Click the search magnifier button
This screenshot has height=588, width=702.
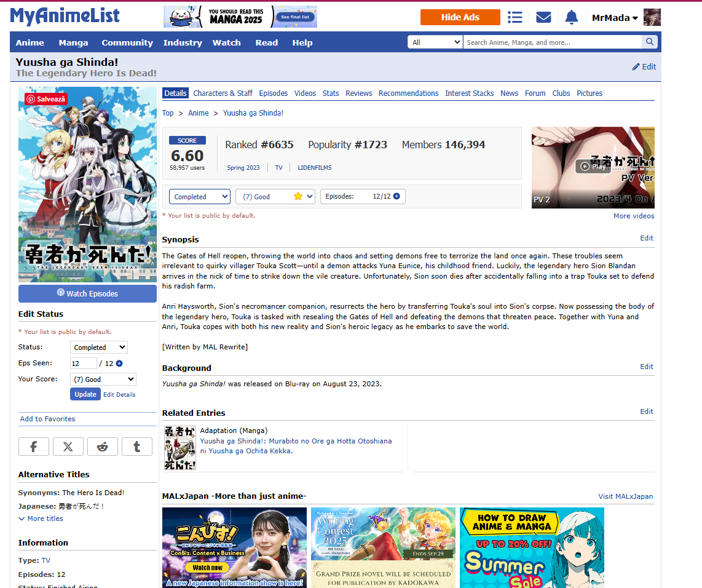649,42
